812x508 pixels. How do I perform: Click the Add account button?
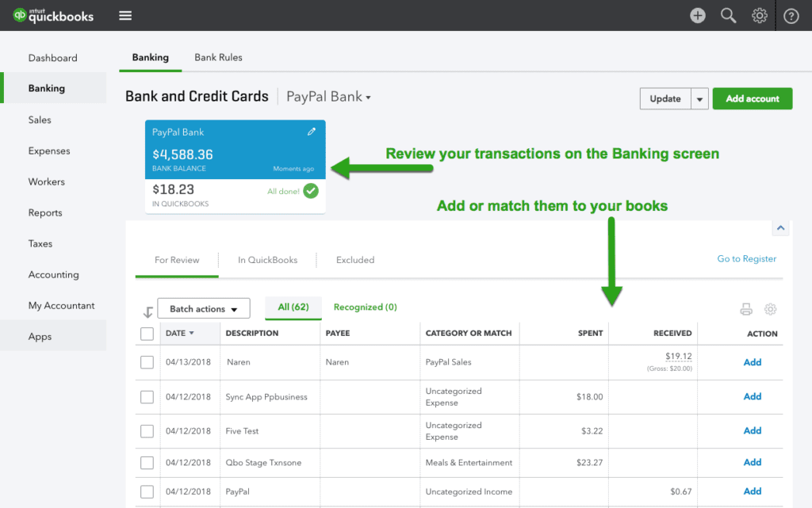(752, 98)
